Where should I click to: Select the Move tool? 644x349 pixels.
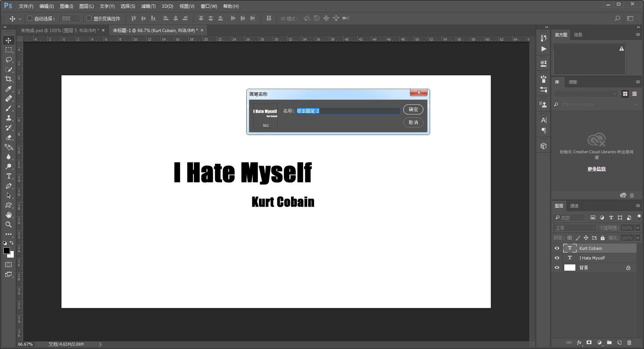click(9, 40)
